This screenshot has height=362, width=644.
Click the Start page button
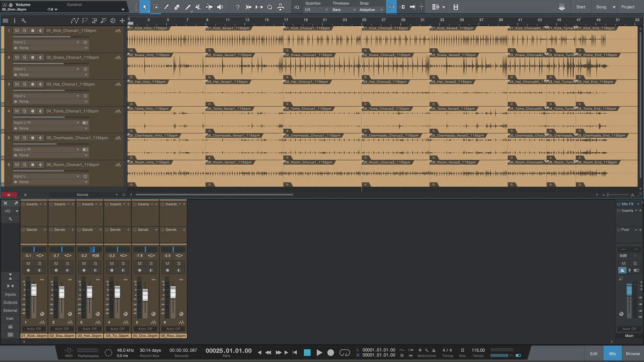click(581, 7)
